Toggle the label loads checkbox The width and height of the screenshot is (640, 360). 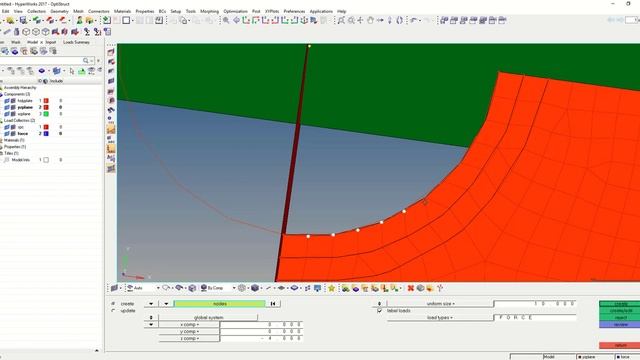point(380,311)
